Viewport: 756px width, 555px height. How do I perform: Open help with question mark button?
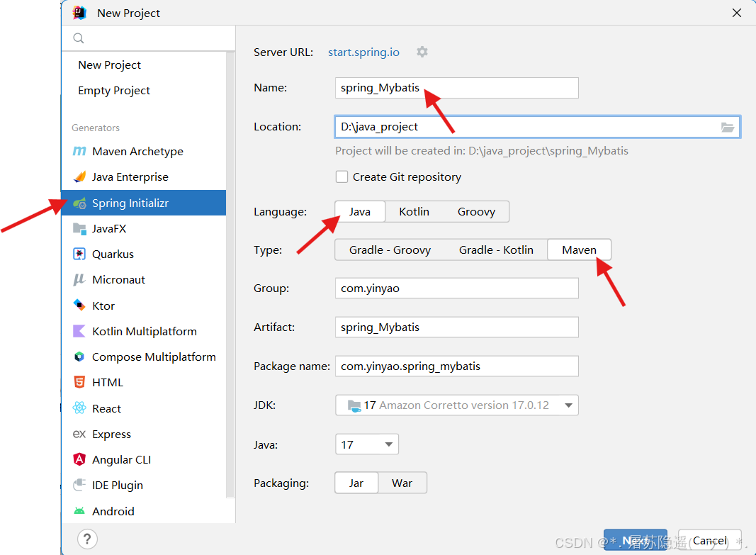(87, 539)
